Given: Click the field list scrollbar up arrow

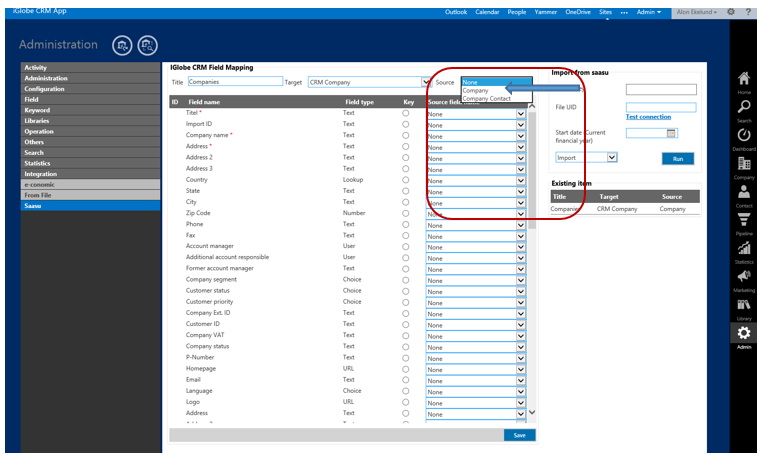Looking at the screenshot, I should tap(532, 106).
